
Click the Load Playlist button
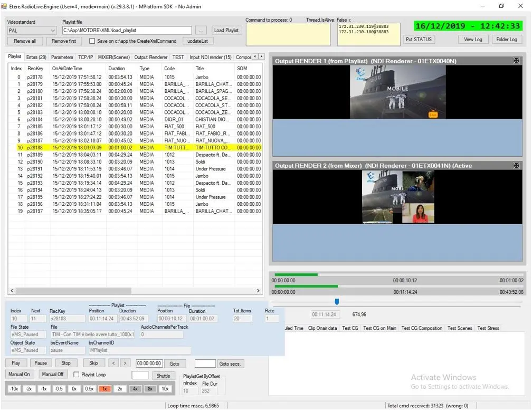[226, 31]
